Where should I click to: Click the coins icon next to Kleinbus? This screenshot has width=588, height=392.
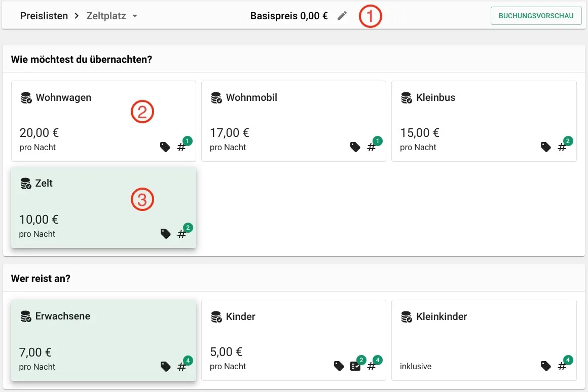point(407,97)
